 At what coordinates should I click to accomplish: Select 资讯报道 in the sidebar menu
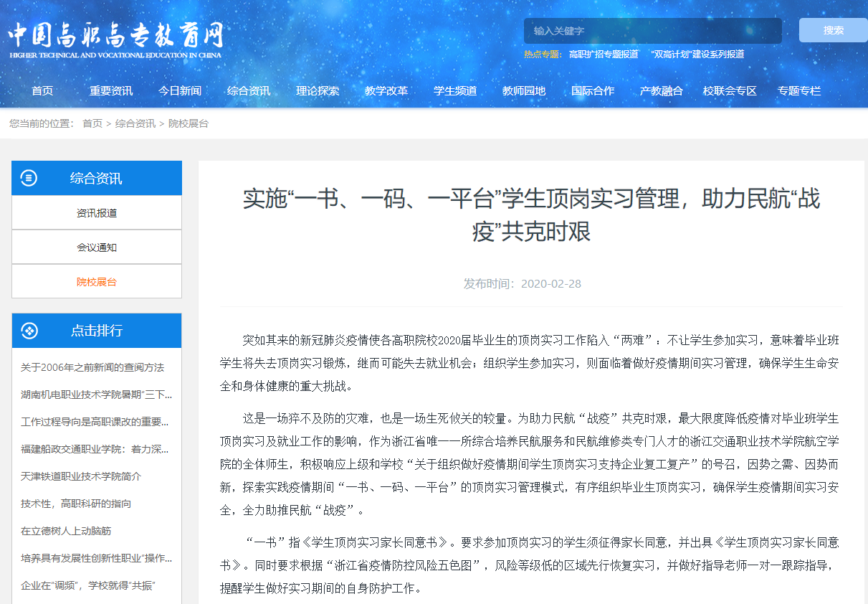(97, 213)
